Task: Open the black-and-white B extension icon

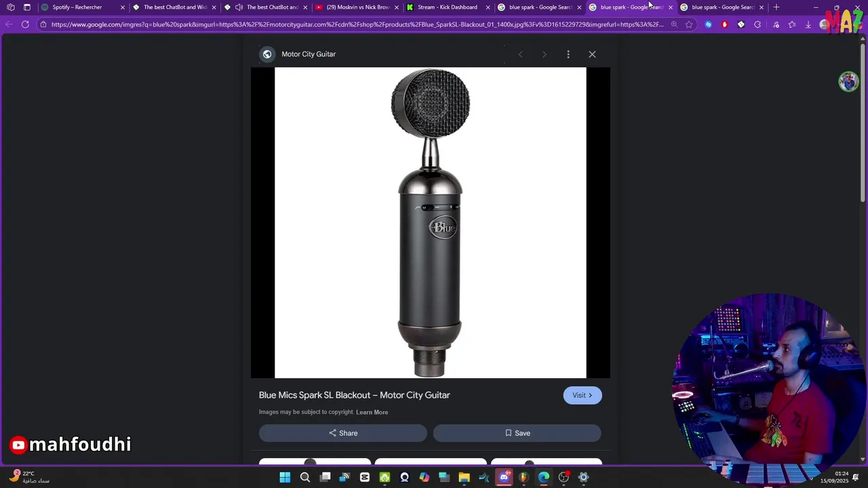Action: [x=741, y=24]
